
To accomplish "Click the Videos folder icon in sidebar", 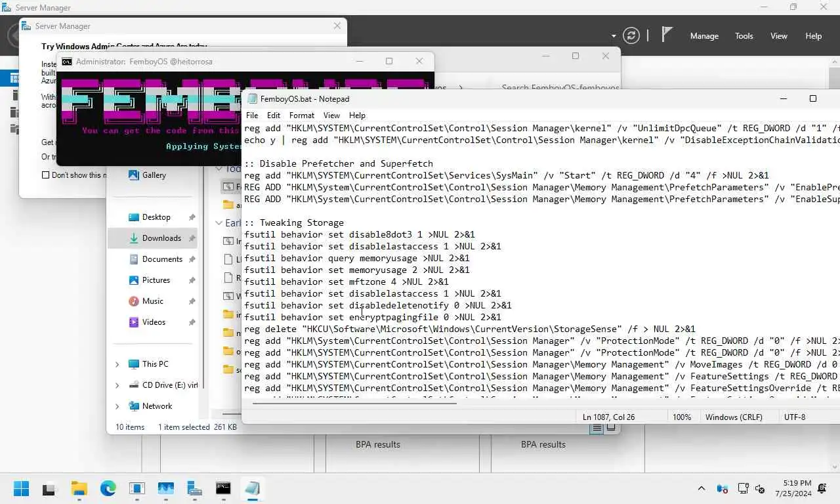I will pos(134,322).
